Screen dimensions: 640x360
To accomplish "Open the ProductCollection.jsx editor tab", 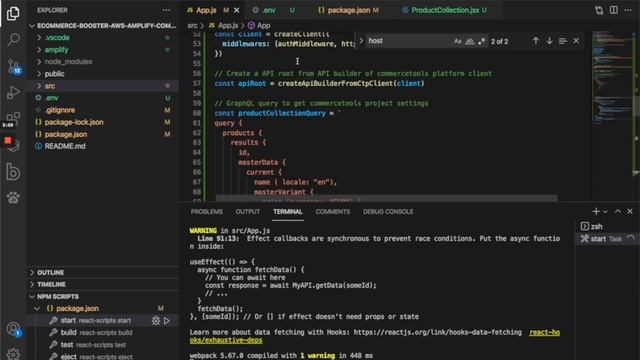I will coord(444,10).
